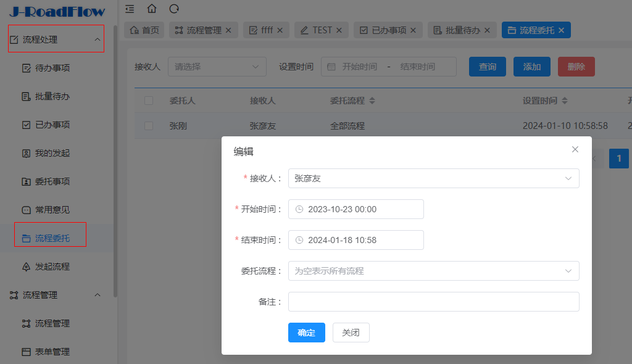Click cell 2024-01-10 10:58:58
This screenshot has height=364, width=632.
[x=565, y=126]
